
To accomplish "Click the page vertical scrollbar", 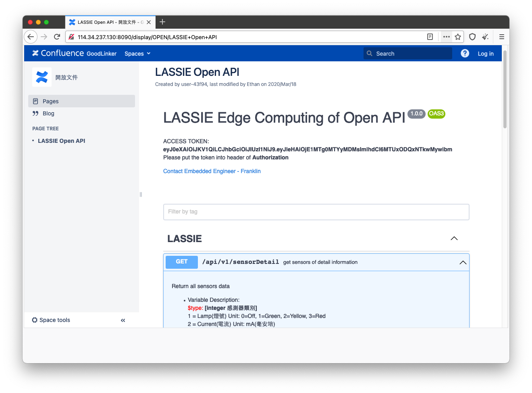I will [505, 90].
